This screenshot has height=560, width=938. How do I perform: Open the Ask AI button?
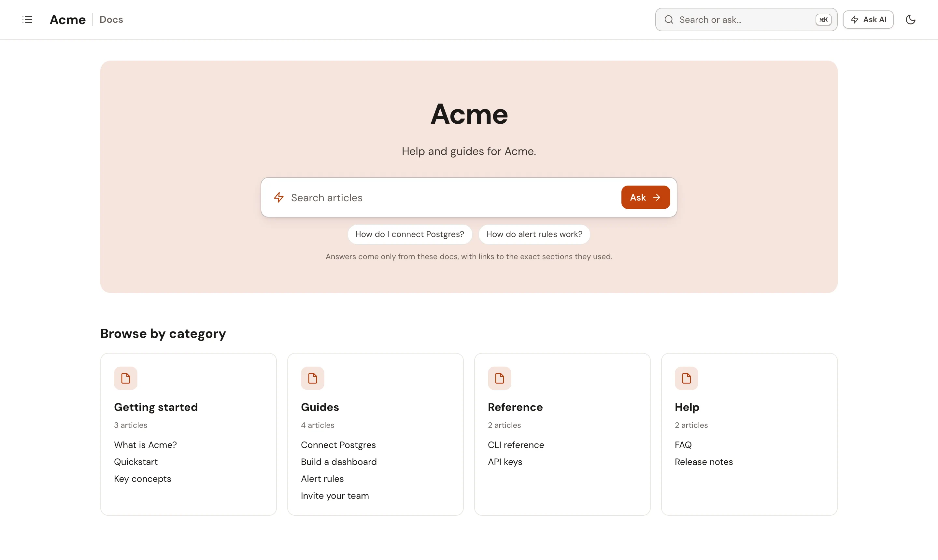868,20
